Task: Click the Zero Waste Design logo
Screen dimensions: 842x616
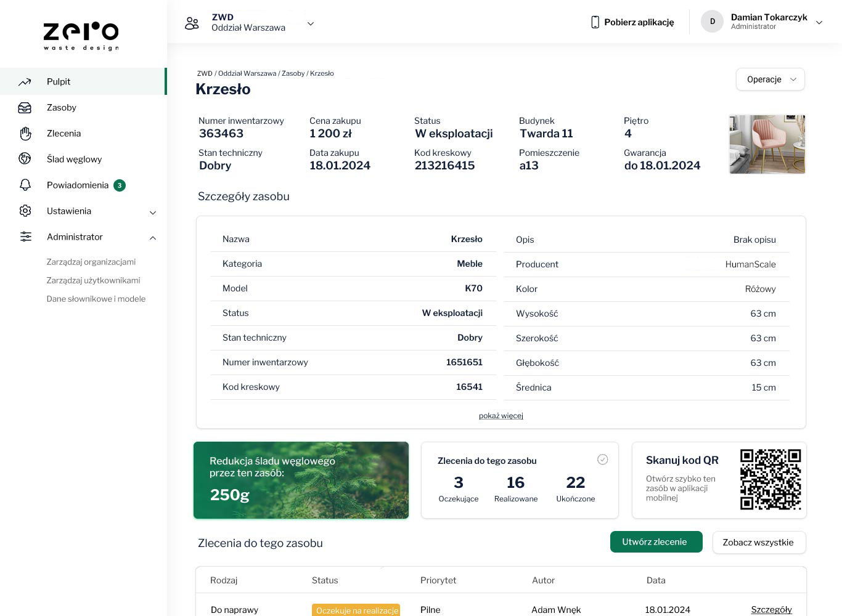Action: pos(81,36)
